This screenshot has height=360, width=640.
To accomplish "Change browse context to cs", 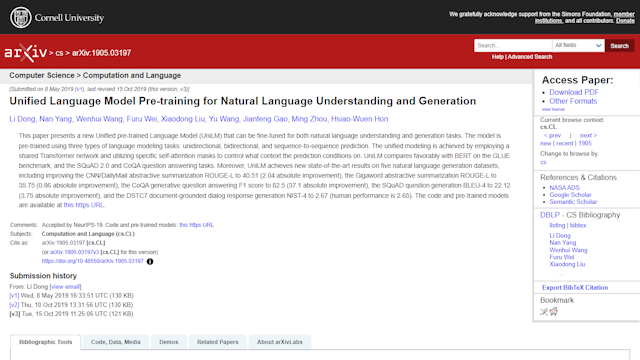I will pos(543,162).
